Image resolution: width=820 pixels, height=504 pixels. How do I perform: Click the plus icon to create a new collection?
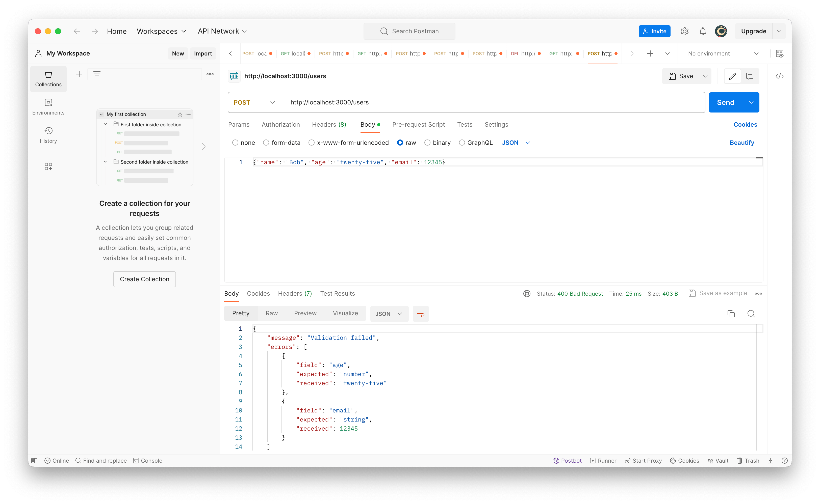pyautogui.click(x=79, y=74)
